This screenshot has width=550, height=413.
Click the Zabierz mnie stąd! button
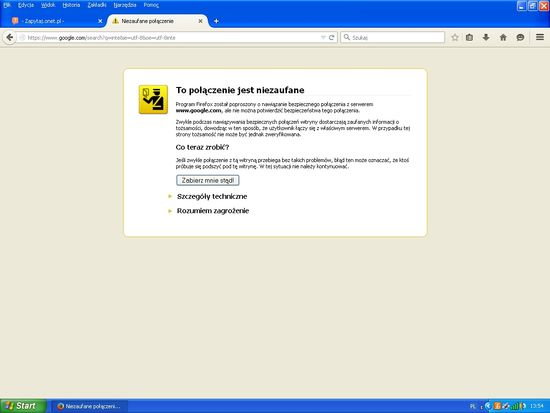point(208,180)
